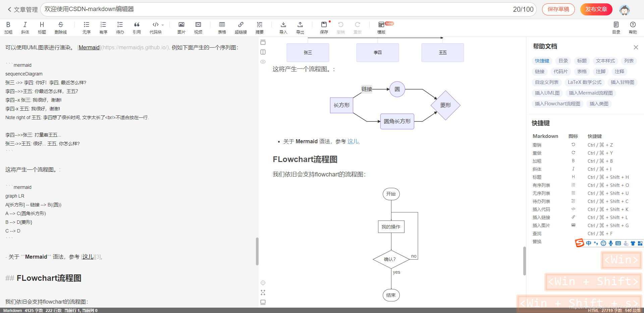Select the 代码片 help tag
Viewport: 644px width, 313px height.
pyautogui.click(x=561, y=71)
